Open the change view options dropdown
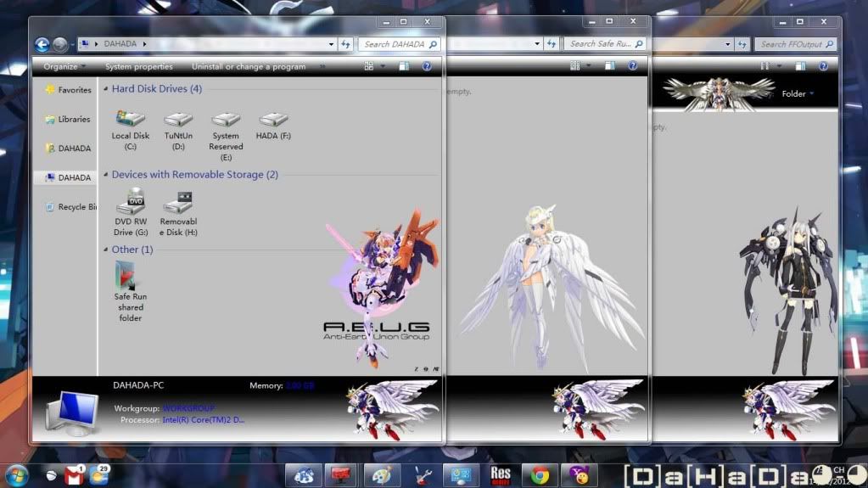The height and width of the screenshot is (488, 868). tap(383, 66)
